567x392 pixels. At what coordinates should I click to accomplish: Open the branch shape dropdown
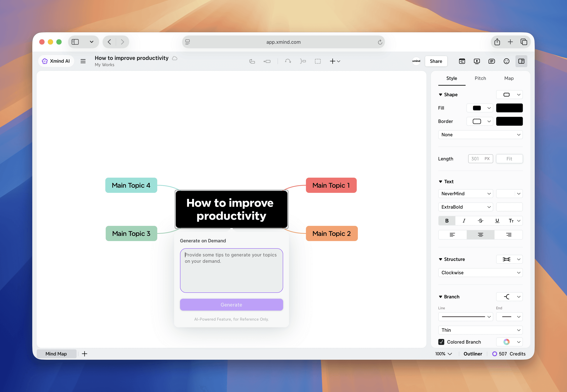click(x=509, y=297)
